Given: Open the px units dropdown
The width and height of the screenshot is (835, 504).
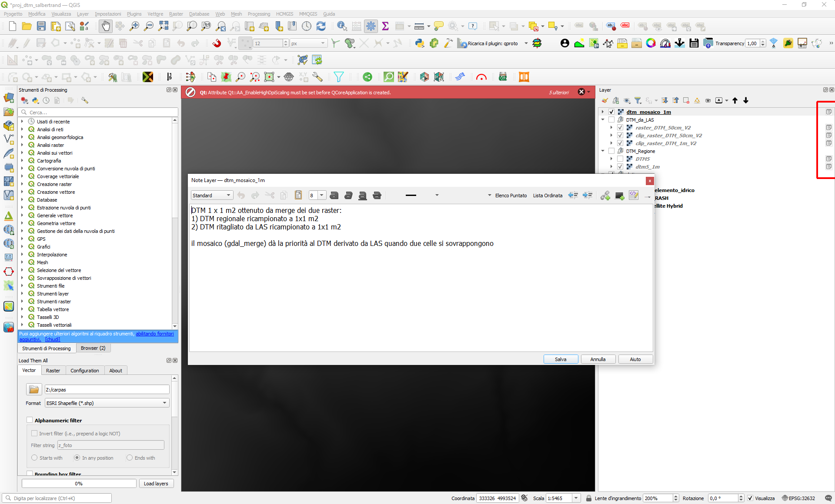Looking at the screenshot, I should 308,43.
